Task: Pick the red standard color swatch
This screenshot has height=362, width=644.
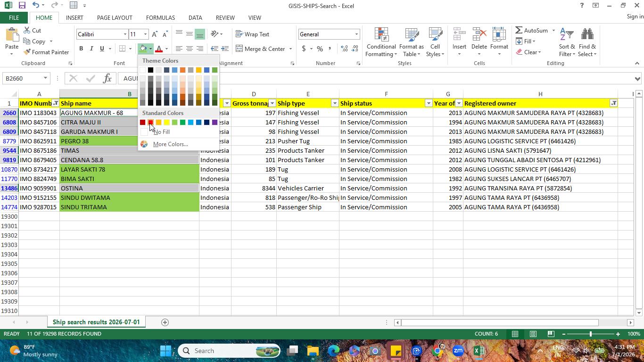Action: [x=150, y=123]
